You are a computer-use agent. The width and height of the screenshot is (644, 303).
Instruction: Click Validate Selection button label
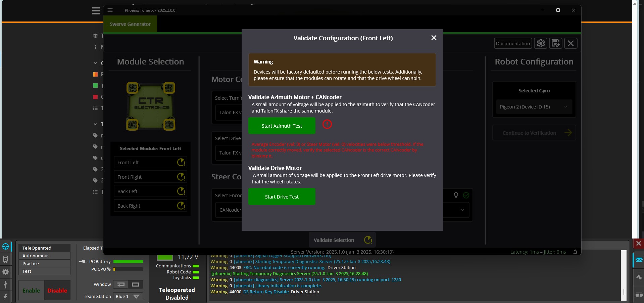click(334, 240)
